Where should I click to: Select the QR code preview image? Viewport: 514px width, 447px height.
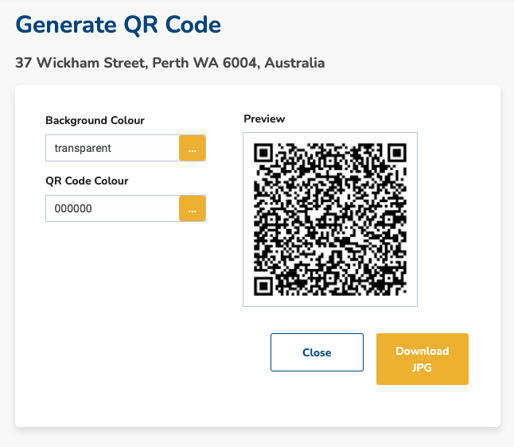pyautogui.click(x=330, y=219)
